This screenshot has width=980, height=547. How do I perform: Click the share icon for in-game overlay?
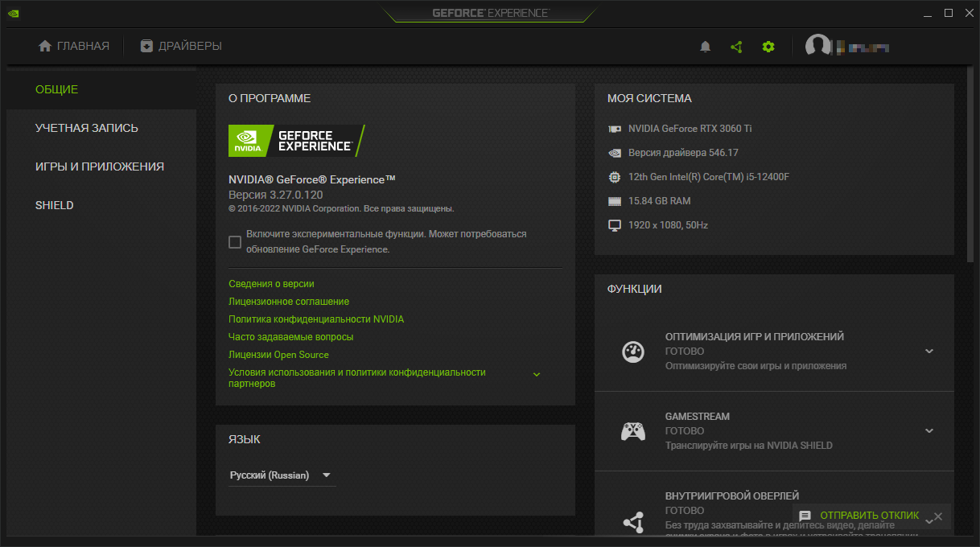coord(633,522)
